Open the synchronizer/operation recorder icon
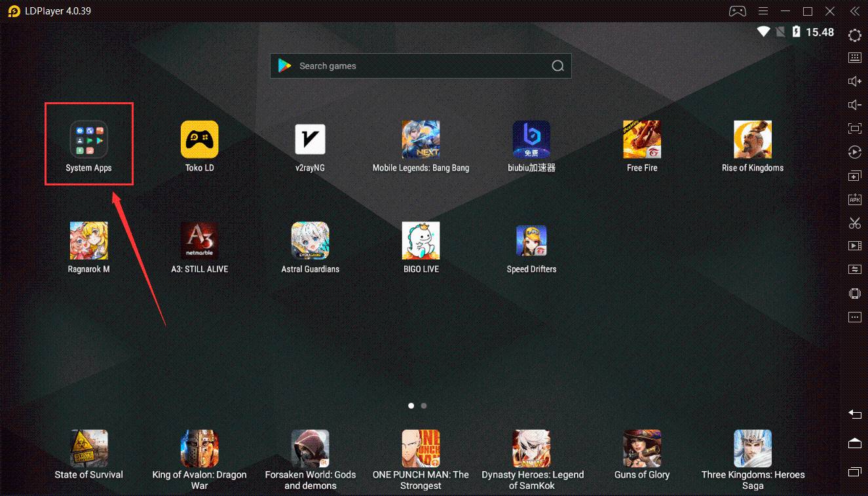Image resolution: width=868 pixels, height=496 pixels. click(x=854, y=152)
